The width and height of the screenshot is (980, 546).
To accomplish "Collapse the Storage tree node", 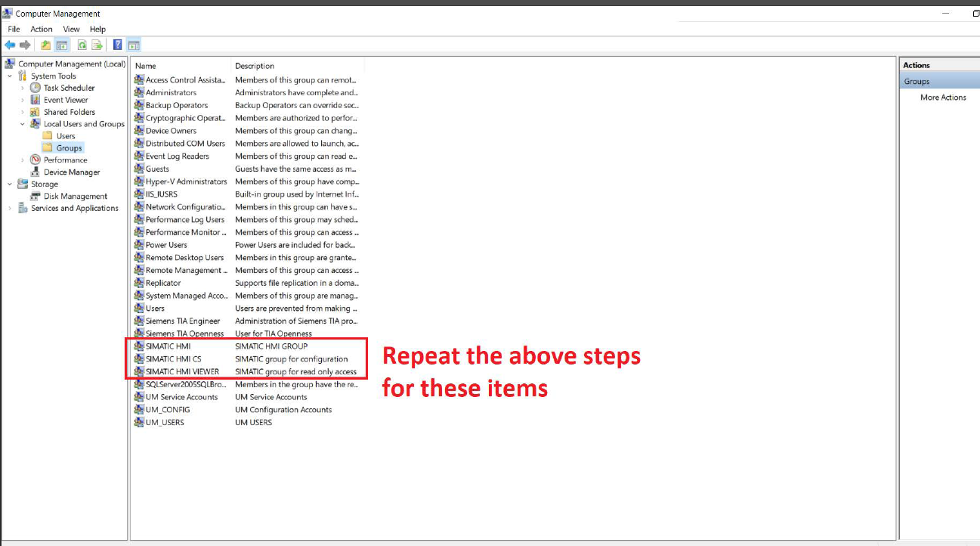I will coord(10,184).
